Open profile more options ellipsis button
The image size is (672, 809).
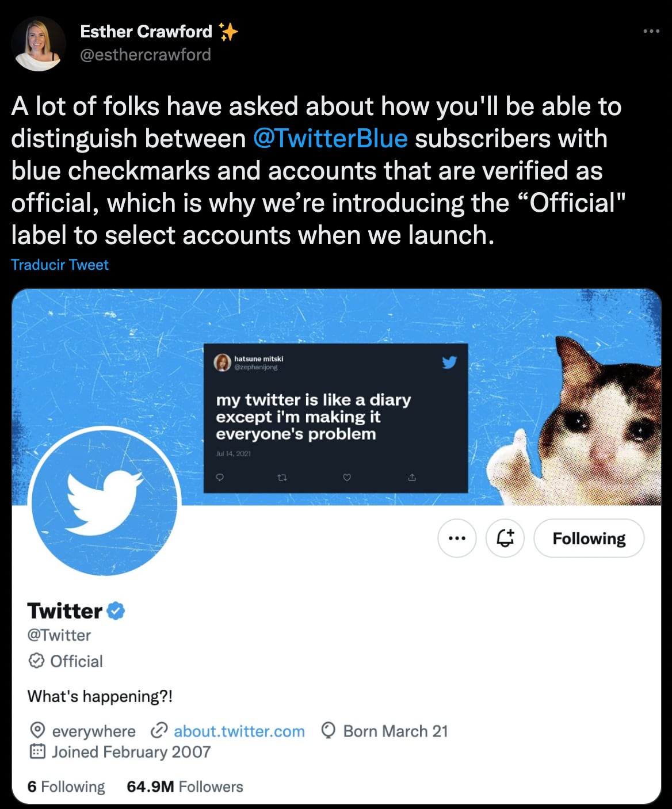pos(457,539)
